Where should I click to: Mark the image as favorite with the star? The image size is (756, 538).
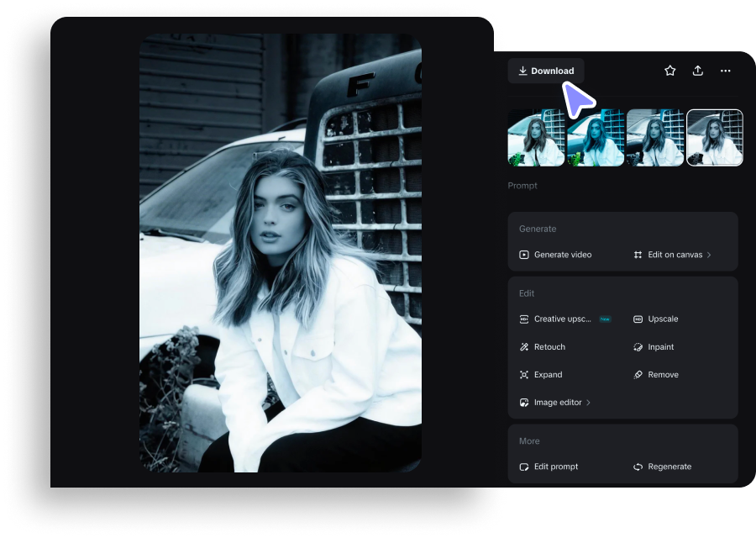pyautogui.click(x=669, y=71)
